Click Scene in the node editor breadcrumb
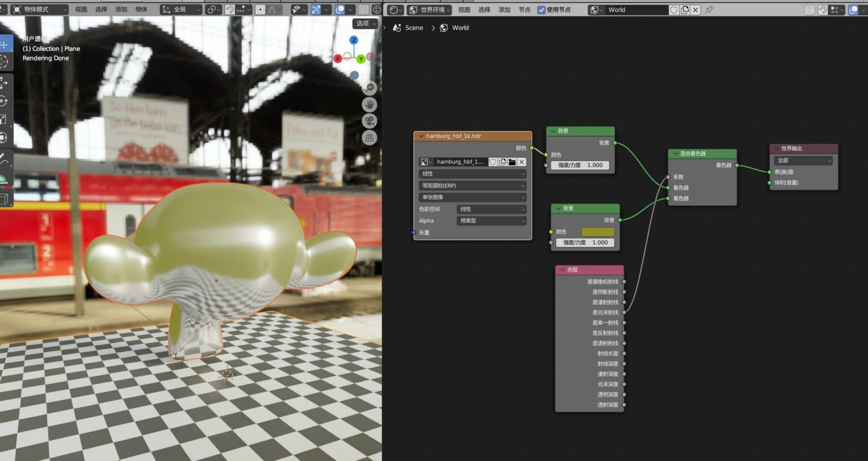 [414, 28]
